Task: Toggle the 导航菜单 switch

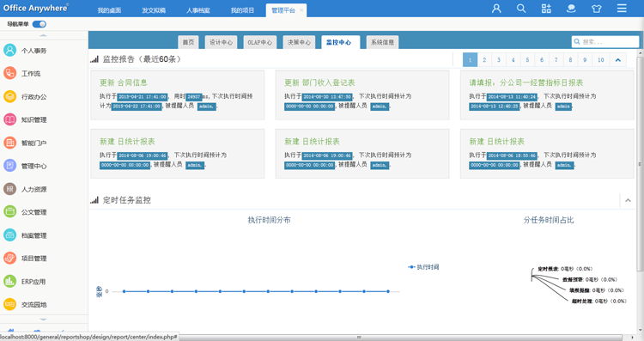Action: (39, 24)
